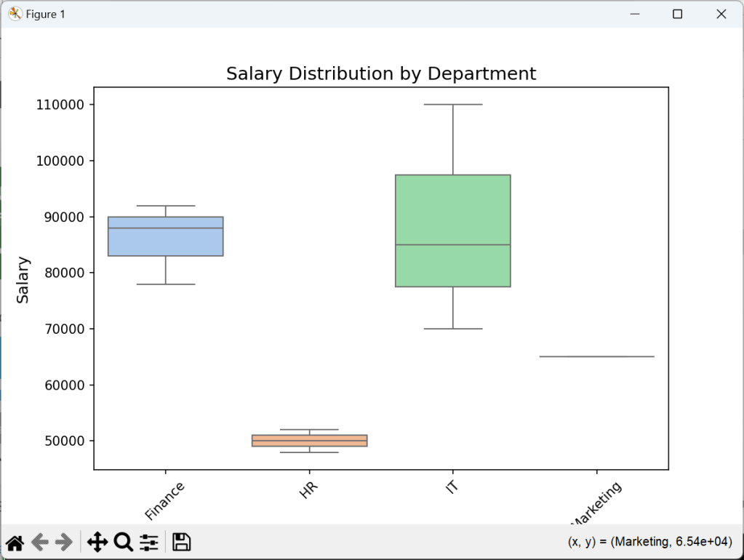Click the Salary y-axis label
Image resolution: width=744 pixels, height=560 pixels.
click(x=23, y=279)
